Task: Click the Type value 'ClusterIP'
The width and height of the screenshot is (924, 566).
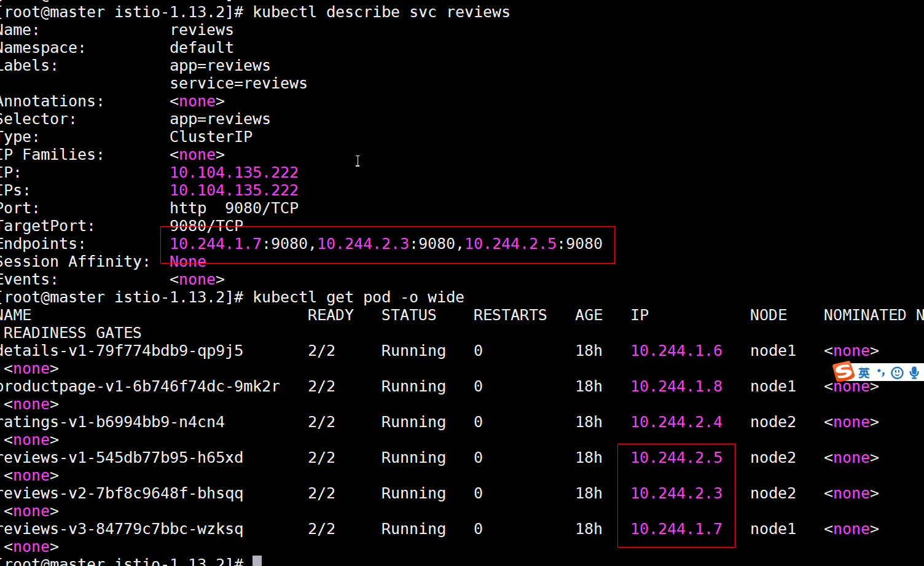Action: point(211,137)
